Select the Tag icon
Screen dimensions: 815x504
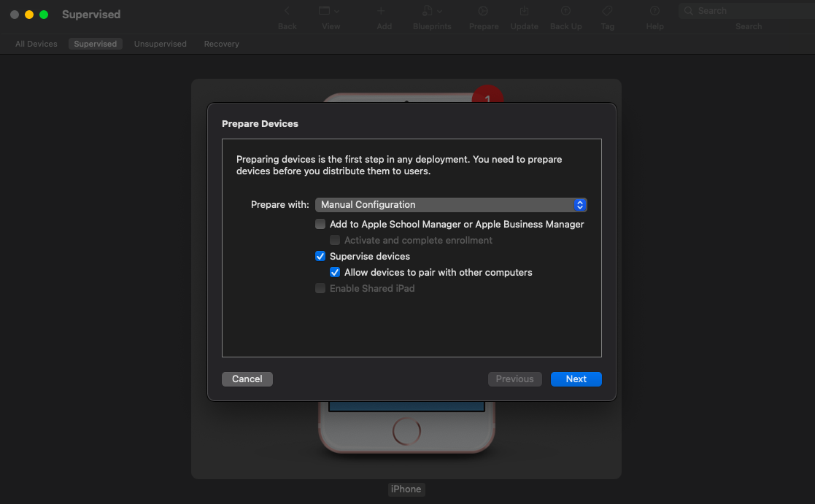click(607, 10)
